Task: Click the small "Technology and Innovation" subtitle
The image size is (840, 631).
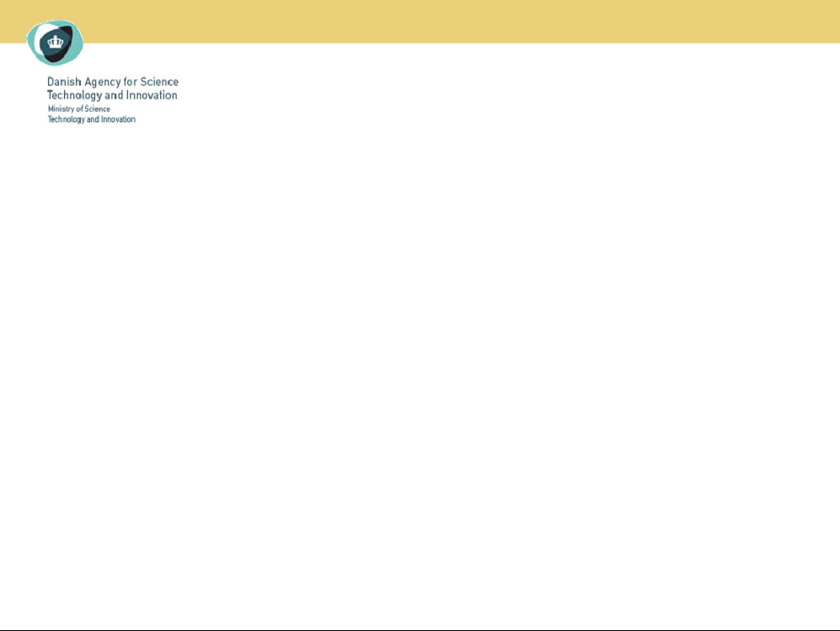Action: pyautogui.click(x=91, y=120)
